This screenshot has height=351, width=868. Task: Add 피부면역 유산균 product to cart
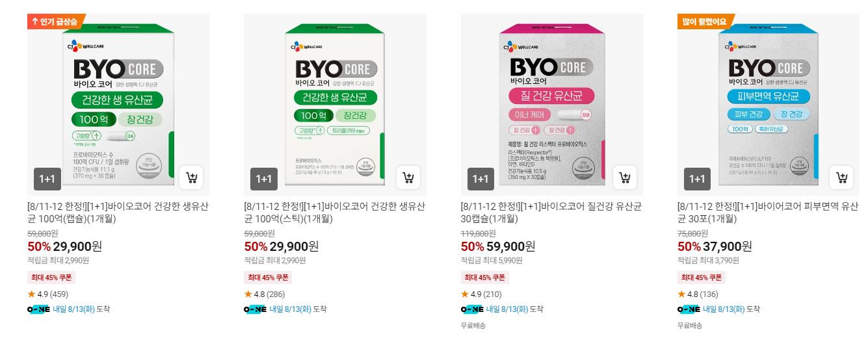pos(842,177)
